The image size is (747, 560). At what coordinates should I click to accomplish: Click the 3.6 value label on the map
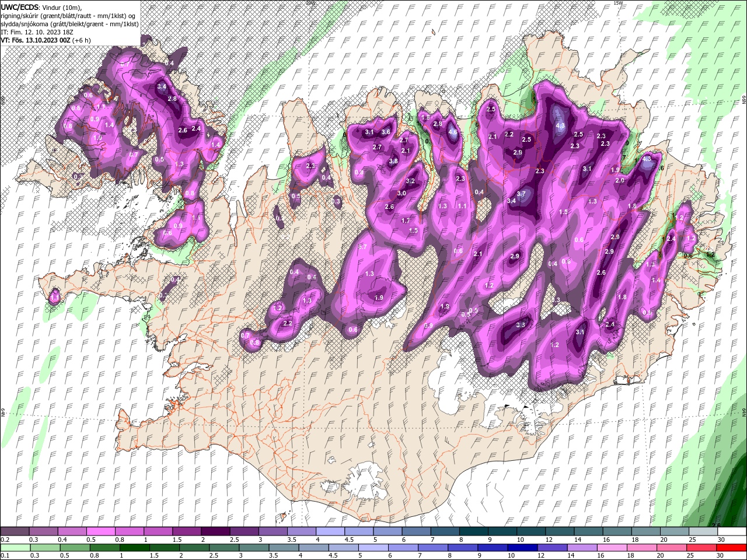[386, 132]
